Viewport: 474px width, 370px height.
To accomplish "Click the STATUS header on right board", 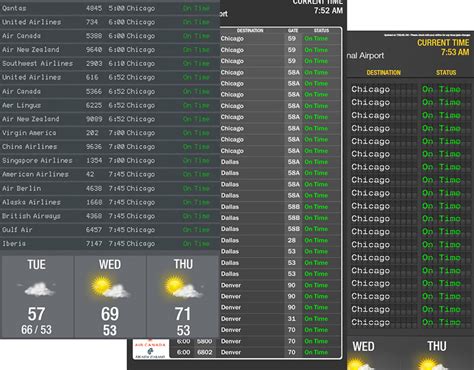I will pyautogui.click(x=446, y=72).
